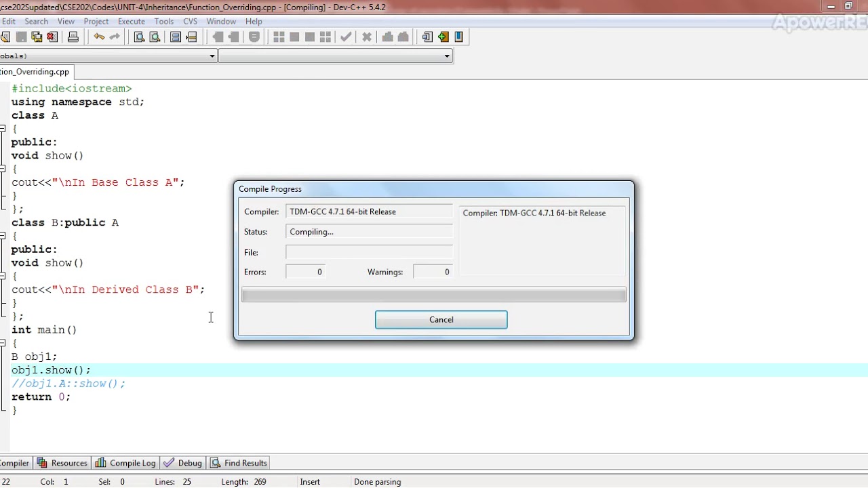
Task: Open the Project menu
Action: 96,21
